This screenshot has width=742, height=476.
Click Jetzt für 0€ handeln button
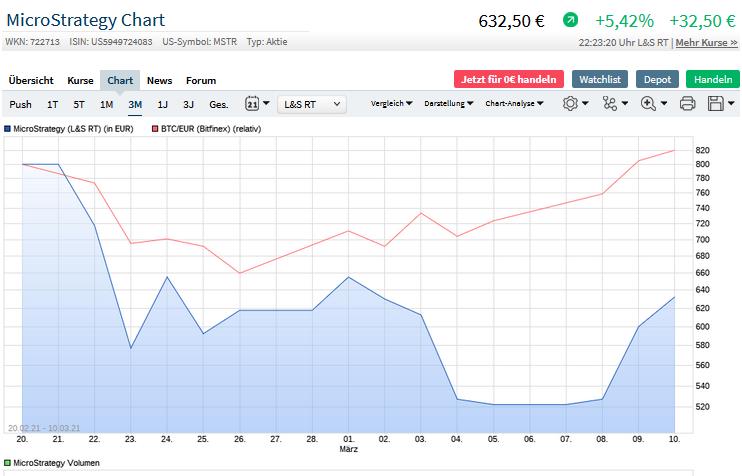click(508, 79)
